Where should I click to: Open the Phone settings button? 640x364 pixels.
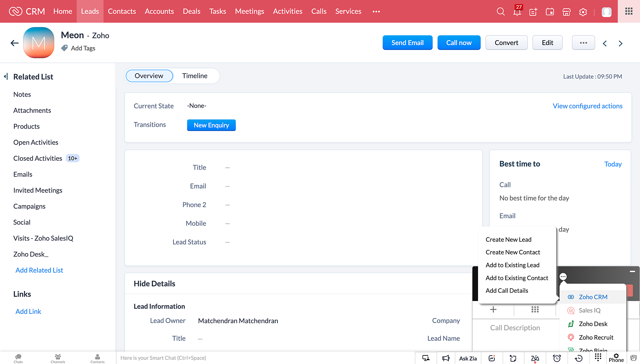[x=616, y=358]
